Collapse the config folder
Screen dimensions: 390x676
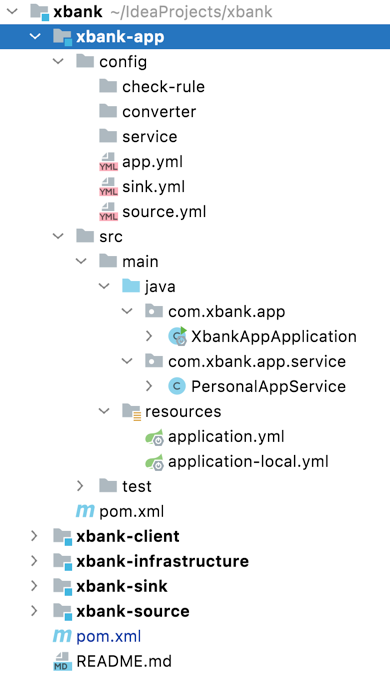(58, 62)
